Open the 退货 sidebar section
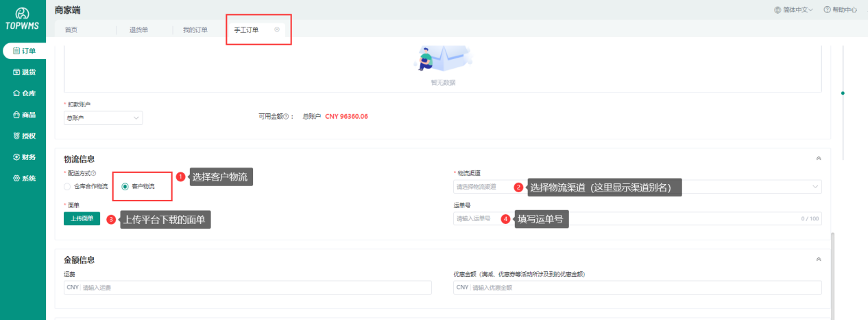Screen dimensions: 868x320 pyautogui.click(x=24, y=72)
